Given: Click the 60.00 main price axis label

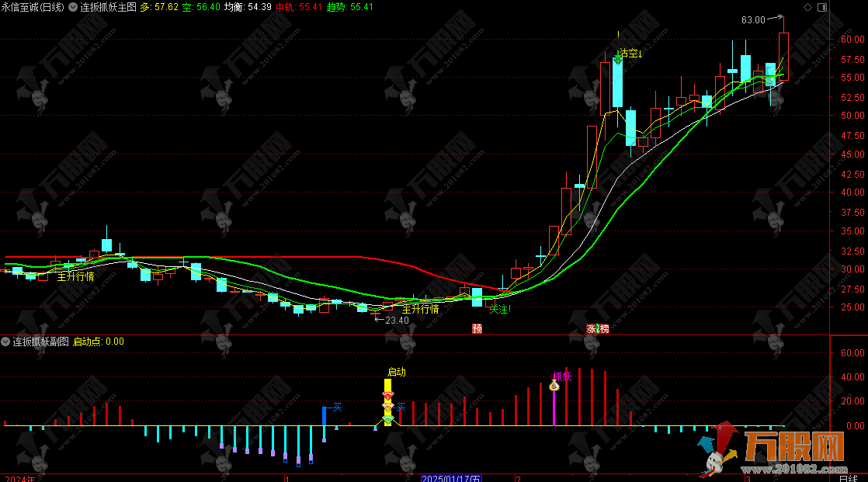Looking at the screenshot, I should click(x=852, y=40).
